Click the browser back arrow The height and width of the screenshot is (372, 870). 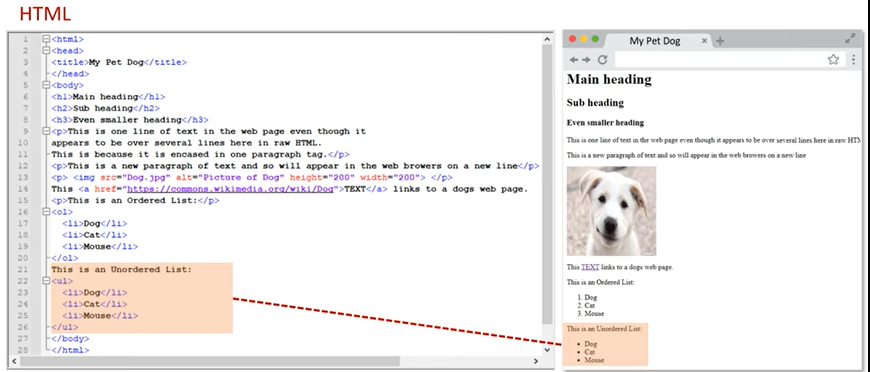[x=574, y=60]
